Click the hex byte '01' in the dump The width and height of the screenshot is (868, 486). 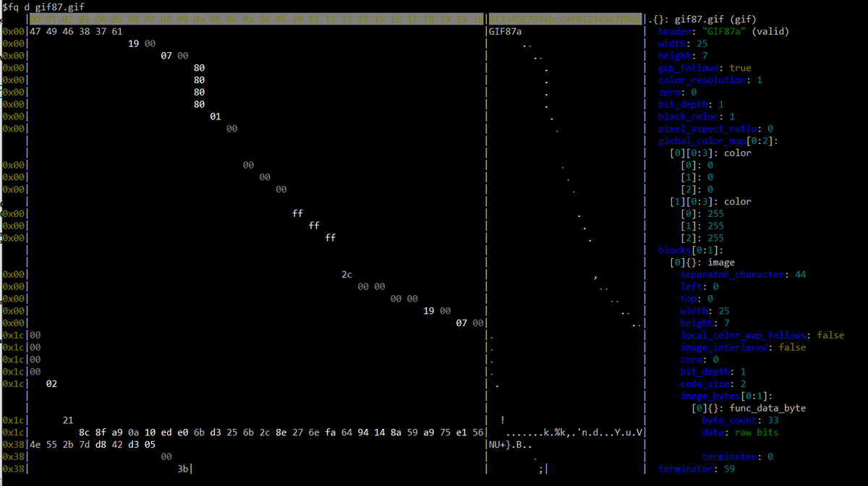[216, 116]
